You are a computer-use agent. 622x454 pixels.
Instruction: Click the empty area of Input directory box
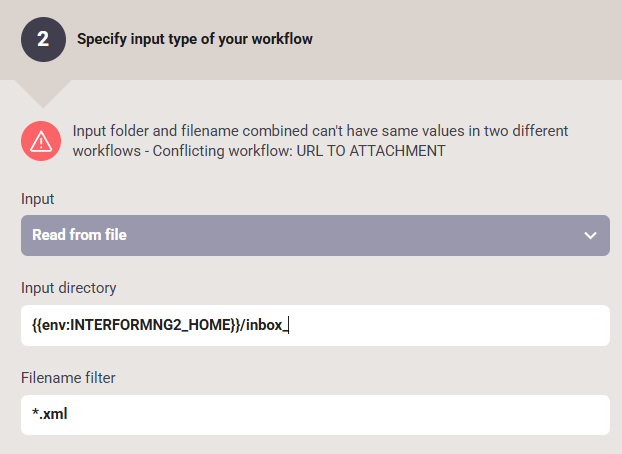(448, 325)
